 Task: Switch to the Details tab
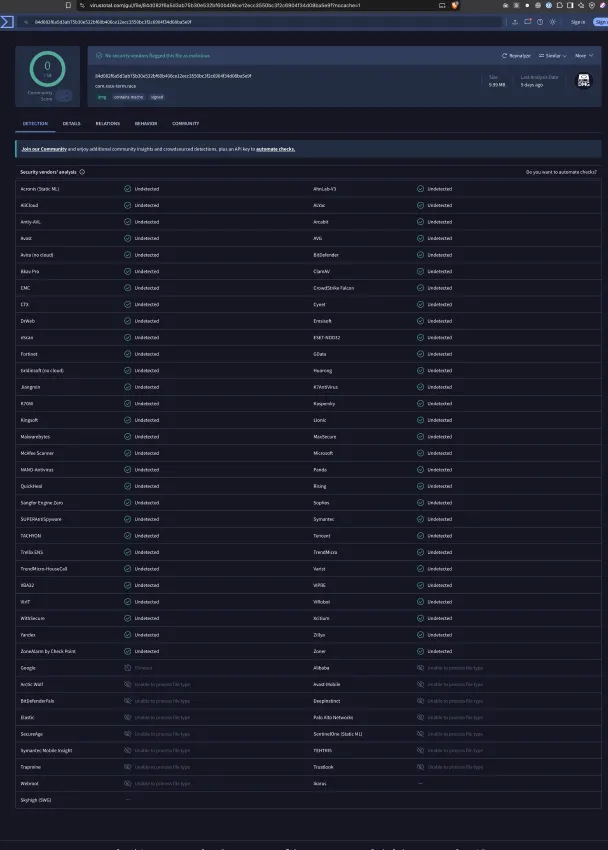[x=72, y=124]
